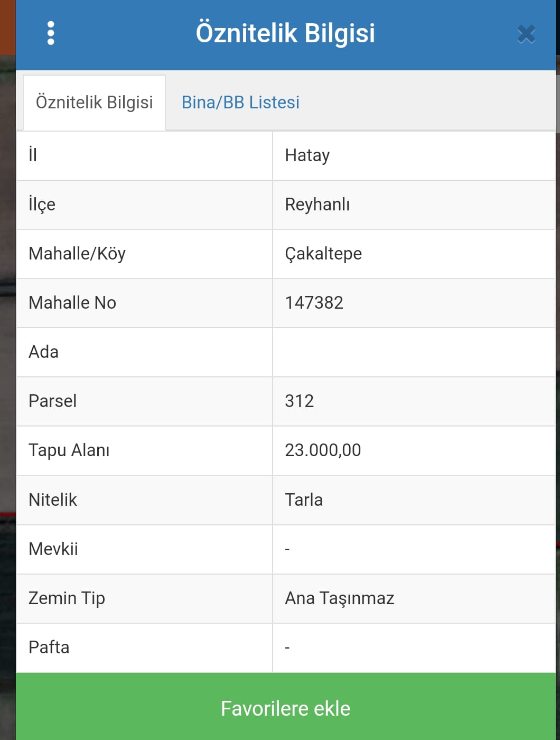Viewport: 560px width, 740px height.
Task: Switch to the Bina/BB Listesi tab
Action: pyautogui.click(x=240, y=102)
